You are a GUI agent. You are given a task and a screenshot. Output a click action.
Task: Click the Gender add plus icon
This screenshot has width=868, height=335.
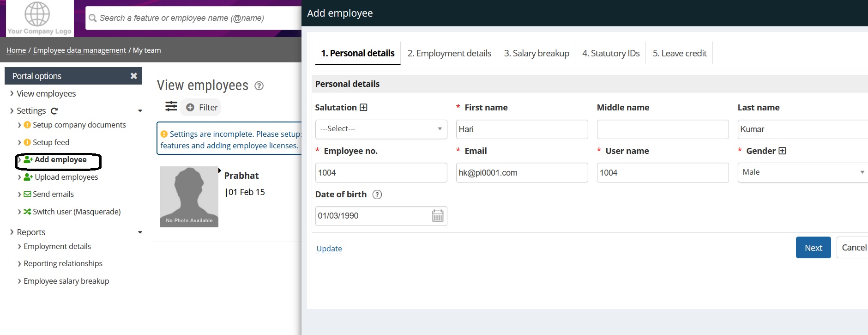click(782, 151)
